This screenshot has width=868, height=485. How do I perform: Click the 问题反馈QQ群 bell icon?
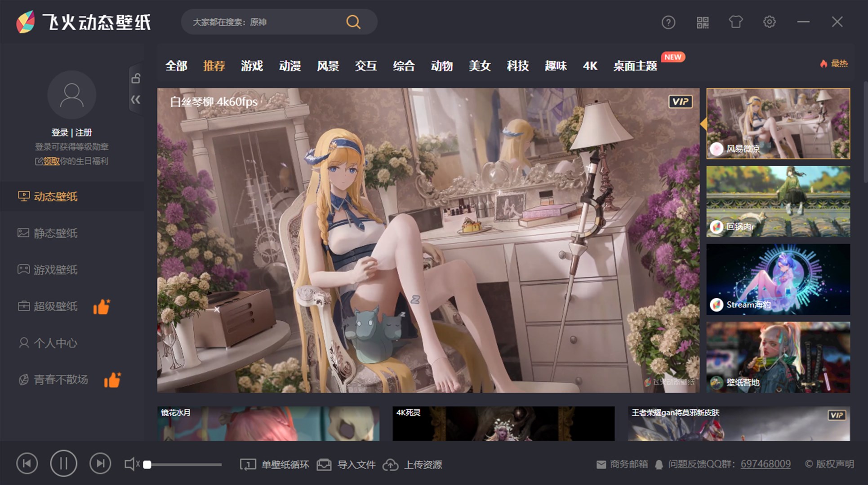659,465
